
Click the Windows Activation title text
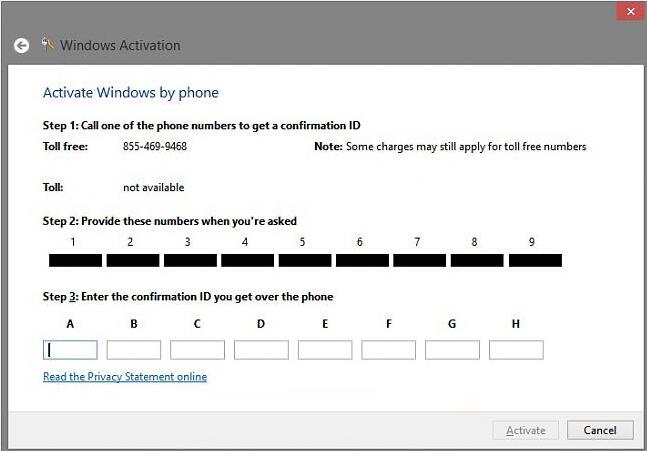point(120,45)
